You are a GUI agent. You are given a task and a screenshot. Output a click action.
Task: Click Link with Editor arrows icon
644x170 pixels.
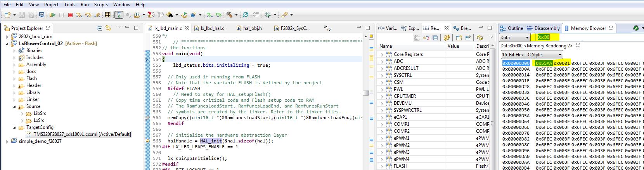coord(108,28)
